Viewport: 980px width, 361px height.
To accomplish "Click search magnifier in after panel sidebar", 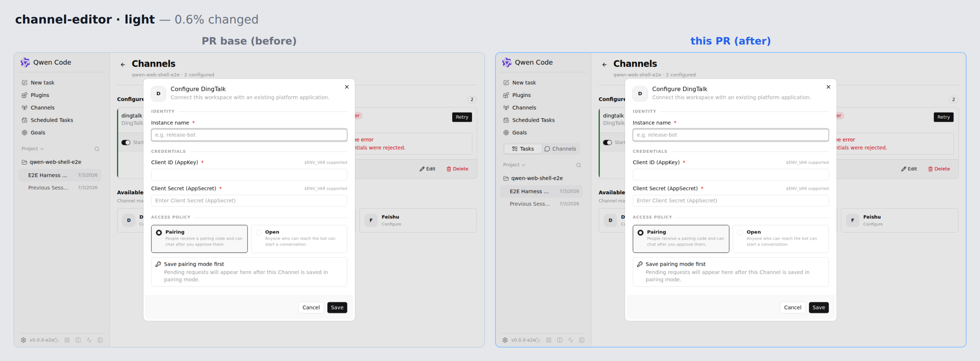I will (579, 165).
